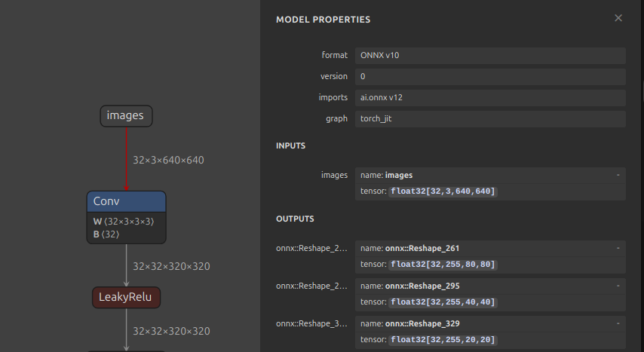
Task: Click the float32[32,255,80,80] tensor value
Action: point(443,265)
